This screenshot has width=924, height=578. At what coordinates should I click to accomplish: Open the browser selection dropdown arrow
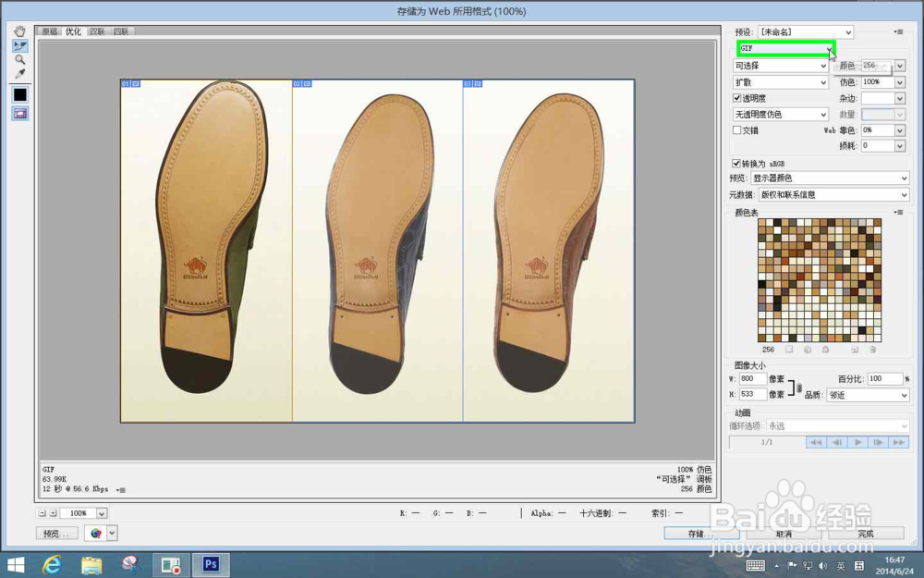click(x=112, y=534)
